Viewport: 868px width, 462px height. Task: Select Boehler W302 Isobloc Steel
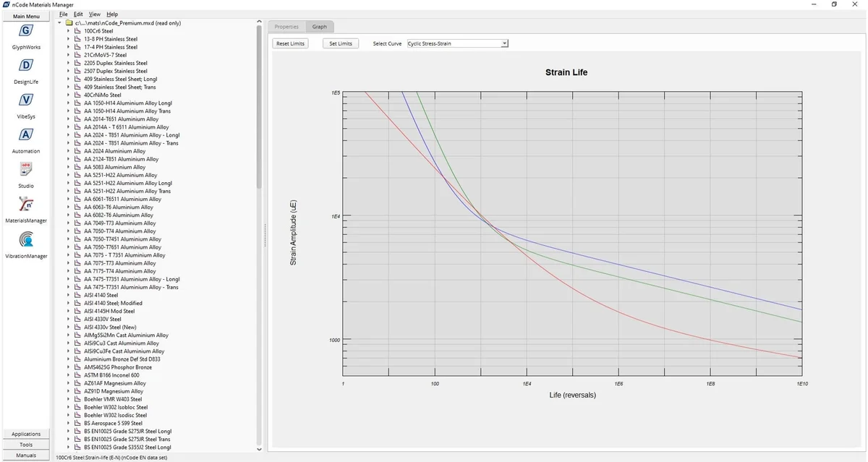(116, 407)
